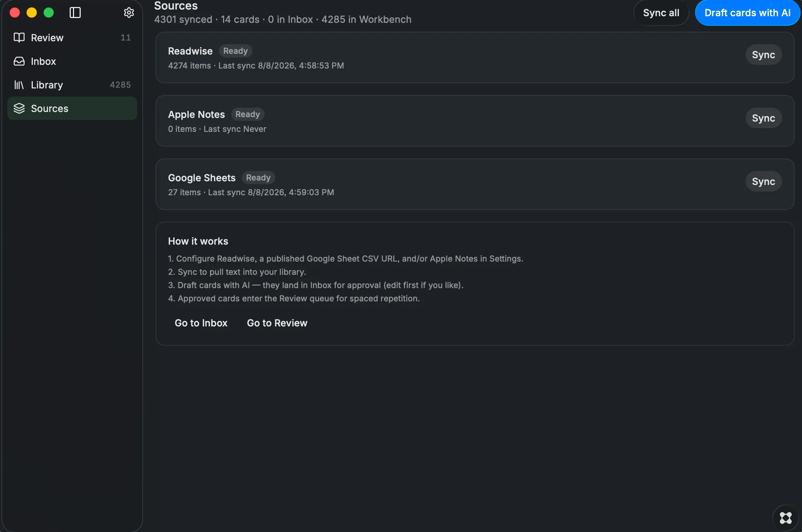The image size is (802, 532).
Task: Open the floating bottom-right assistant icon
Action: point(785,518)
